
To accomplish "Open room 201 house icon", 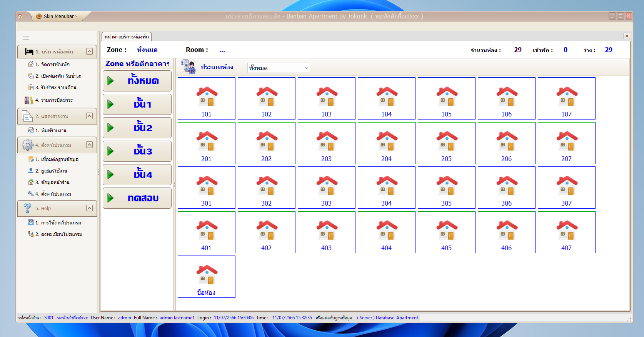I will (207, 141).
